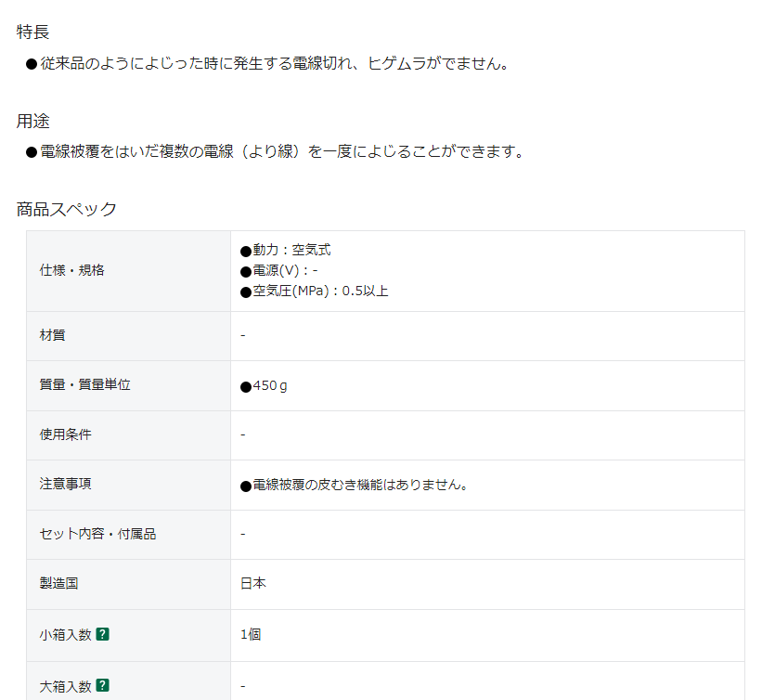Click the 商品スペック heading

[x=67, y=209]
